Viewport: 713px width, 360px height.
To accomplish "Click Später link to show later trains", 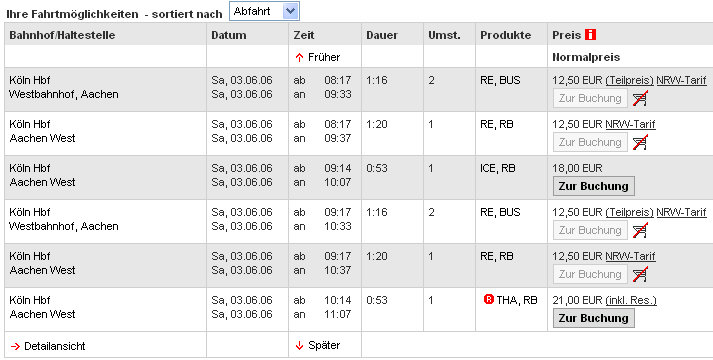I will [324, 345].
